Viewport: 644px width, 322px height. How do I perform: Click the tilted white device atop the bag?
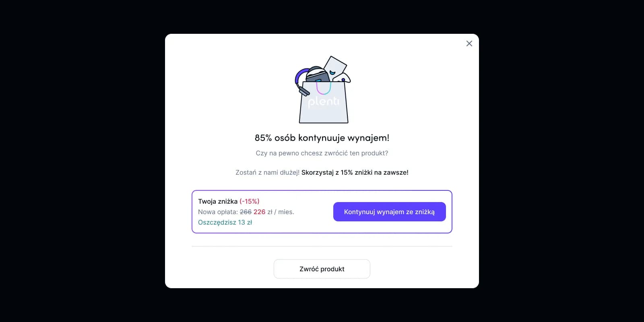tap(335, 66)
